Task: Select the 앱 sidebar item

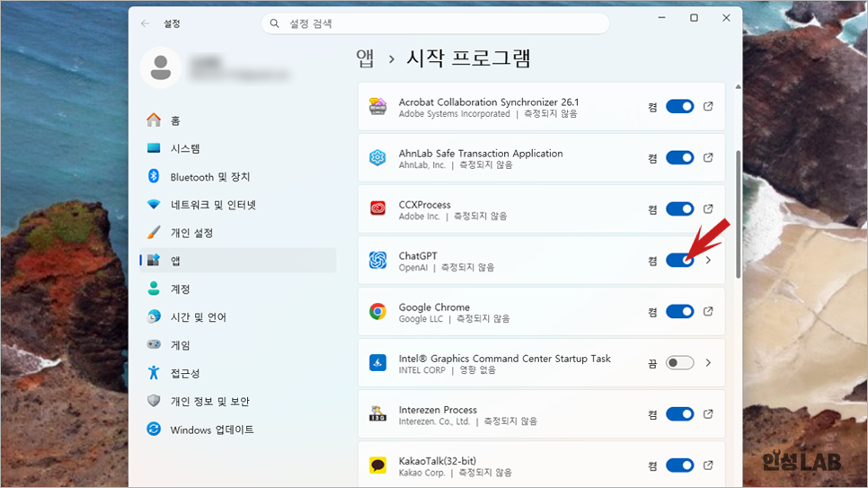Action: point(237,261)
